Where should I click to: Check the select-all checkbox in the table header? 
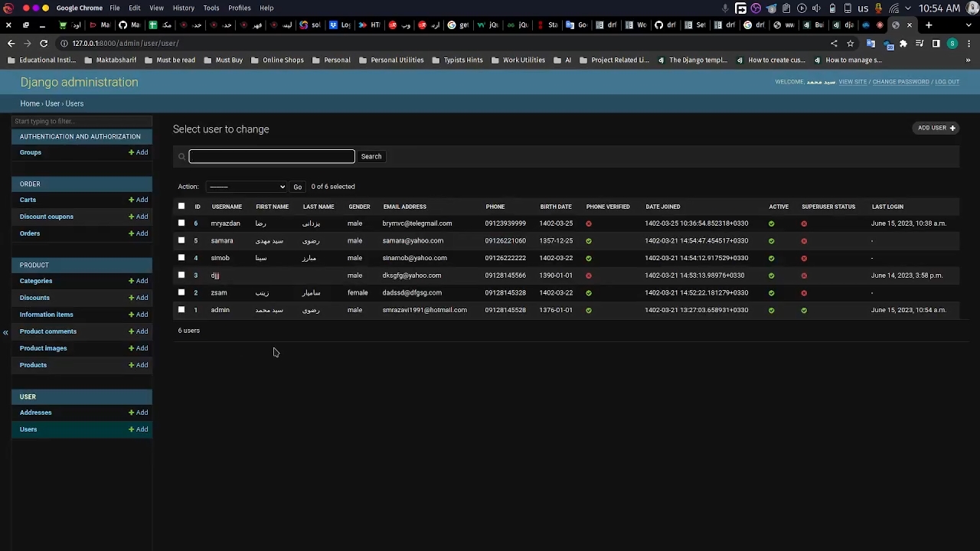[181, 206]
